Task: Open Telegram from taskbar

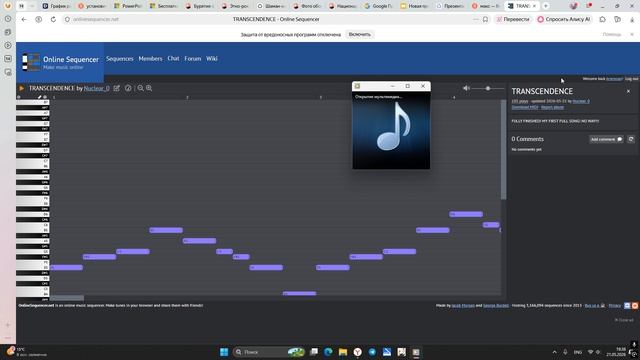Action: (372, 352)
